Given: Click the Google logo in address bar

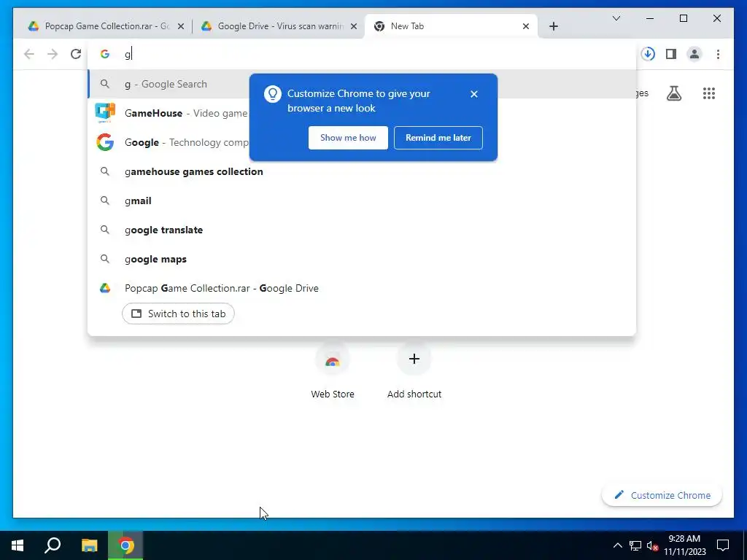Looking at the screenshot, I should click(x=105, y=54).
